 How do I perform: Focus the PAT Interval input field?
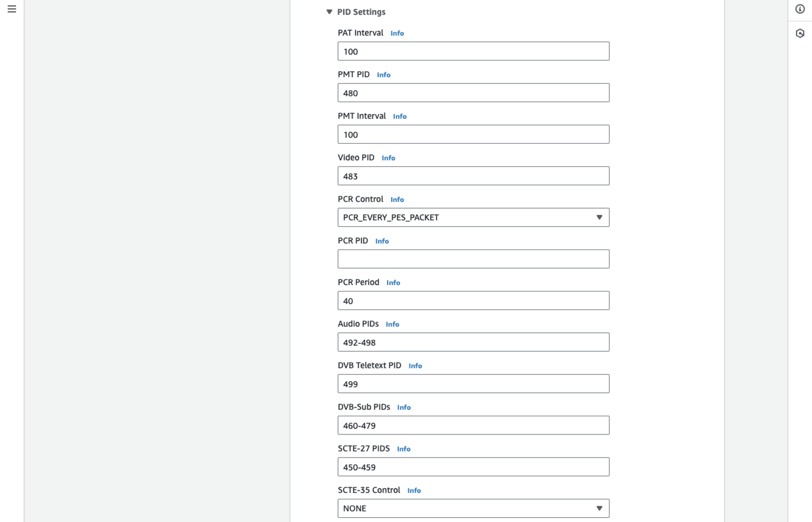(x=473, y=51)
